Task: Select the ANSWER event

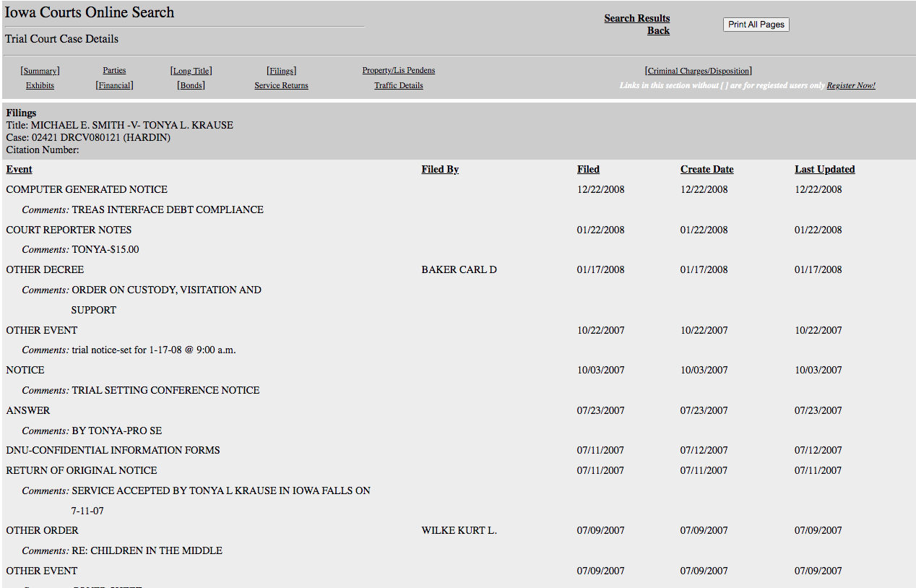Action: pyautogui.click(x=28, y=410)
